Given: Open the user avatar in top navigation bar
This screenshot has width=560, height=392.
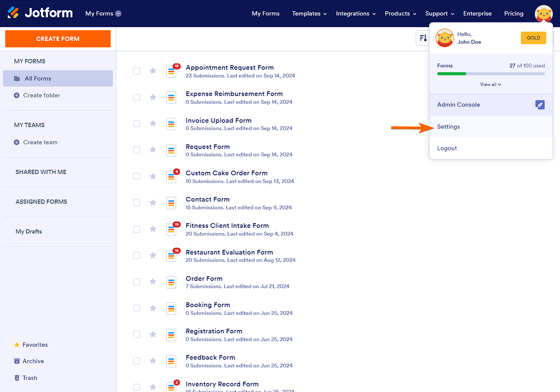Looking at the screenshot, I should pos(544,14).
